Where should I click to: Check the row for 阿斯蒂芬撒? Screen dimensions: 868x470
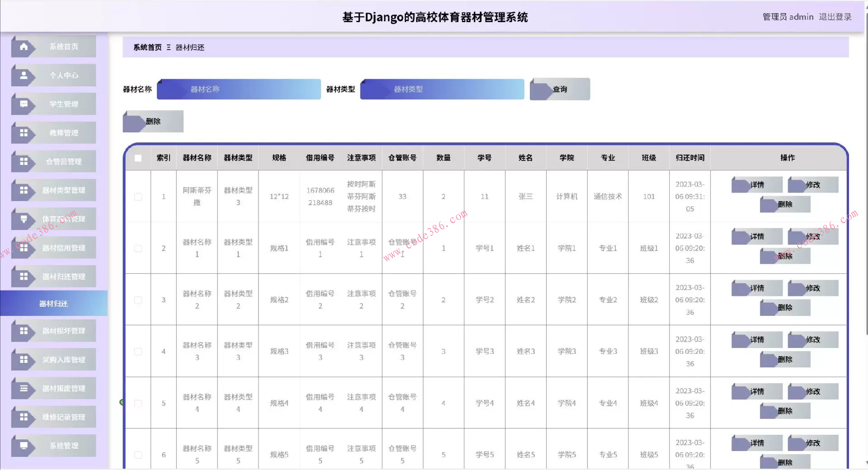click(137, 196)
